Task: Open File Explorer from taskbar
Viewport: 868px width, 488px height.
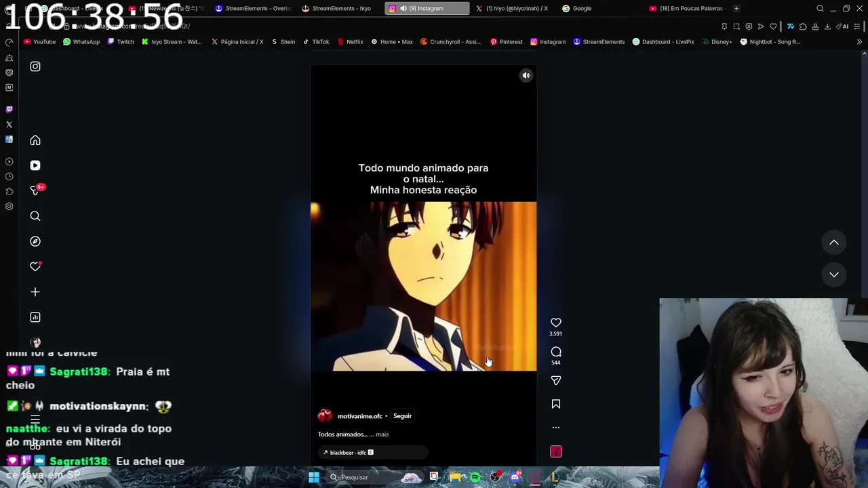Action: [455, 477]
